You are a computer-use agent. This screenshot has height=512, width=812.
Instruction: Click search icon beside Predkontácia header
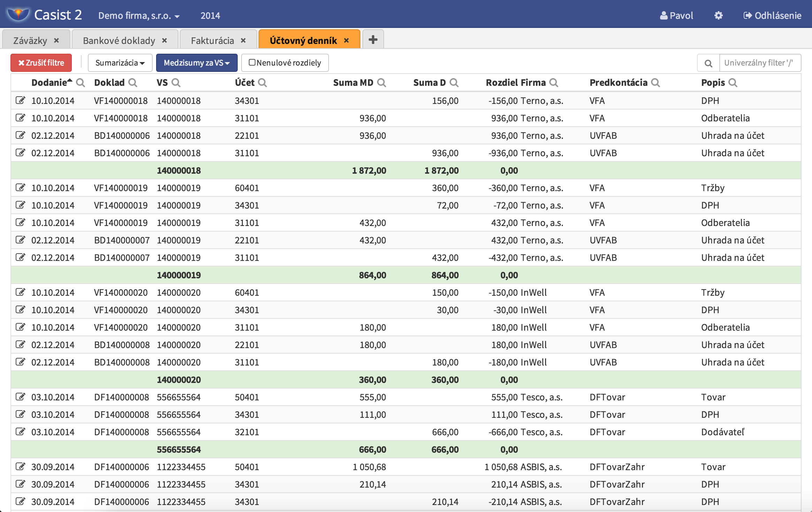(x=656, y=83)
